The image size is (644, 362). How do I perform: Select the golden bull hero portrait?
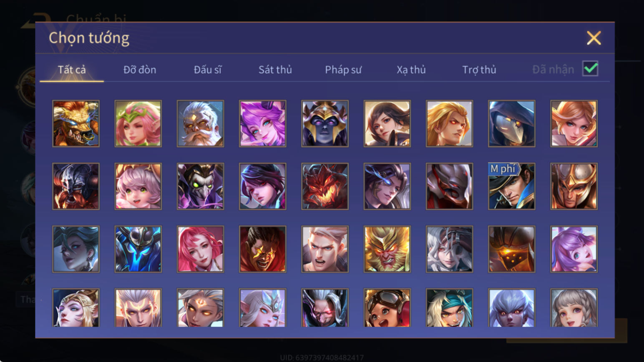76,123
